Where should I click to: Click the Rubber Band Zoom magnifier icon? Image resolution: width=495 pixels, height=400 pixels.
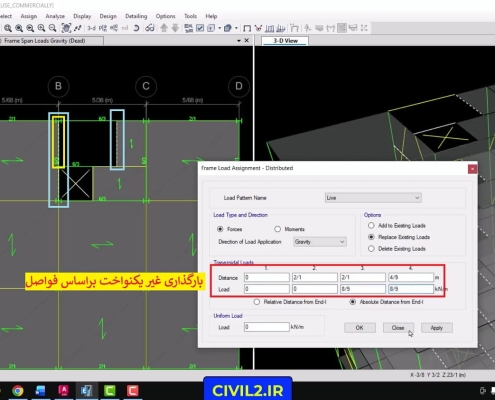click(x=8, y=28)
